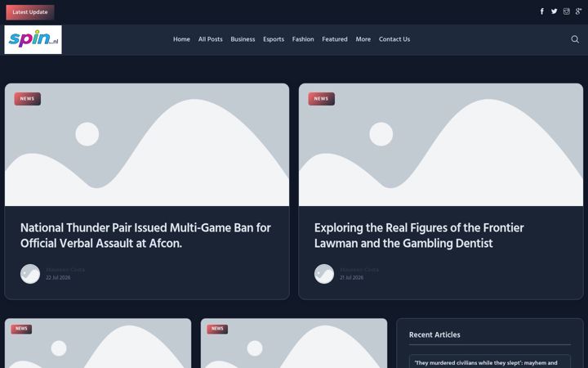The width and height of the screenshot is (588, 368).
Task: Click NEWS badge on Frontier Lawman card
Action: (x=322, y=99)
